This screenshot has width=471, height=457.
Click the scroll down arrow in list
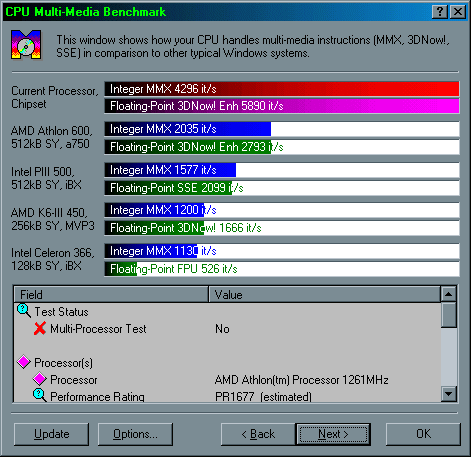tap(449, 394)
